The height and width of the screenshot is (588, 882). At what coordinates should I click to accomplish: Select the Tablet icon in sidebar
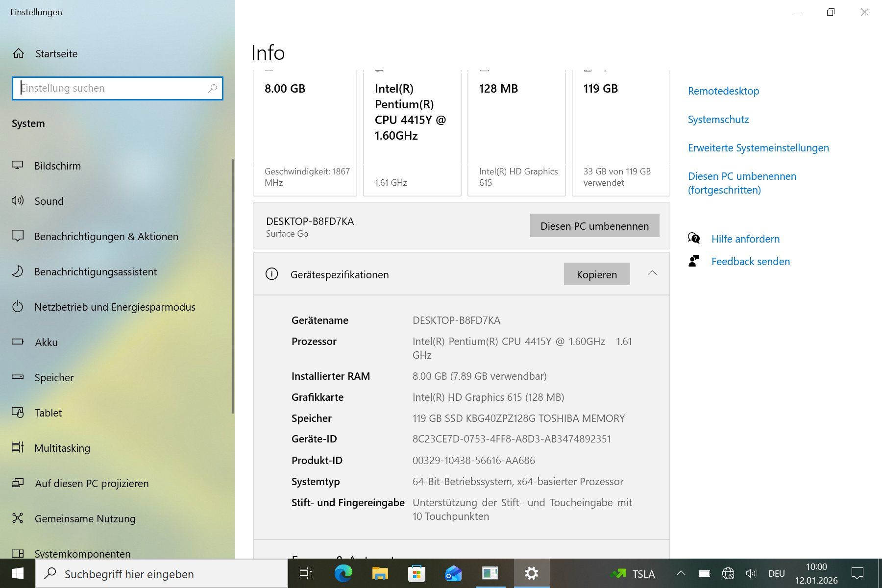click(x=18, y=413)
